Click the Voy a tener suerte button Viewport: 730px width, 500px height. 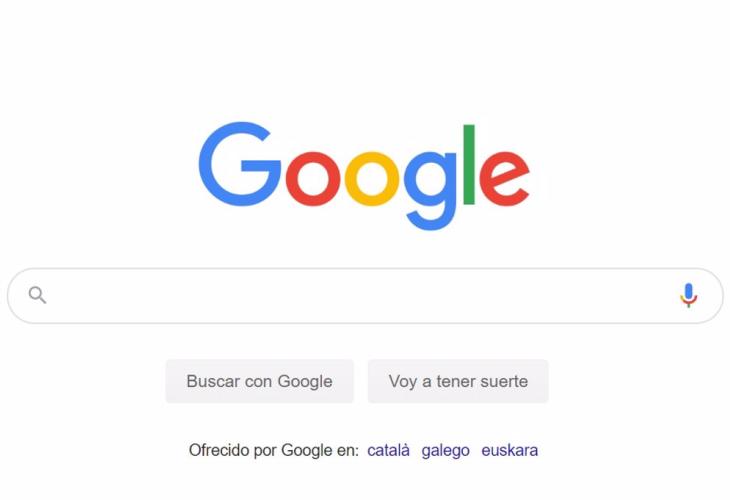pos(458,381)
